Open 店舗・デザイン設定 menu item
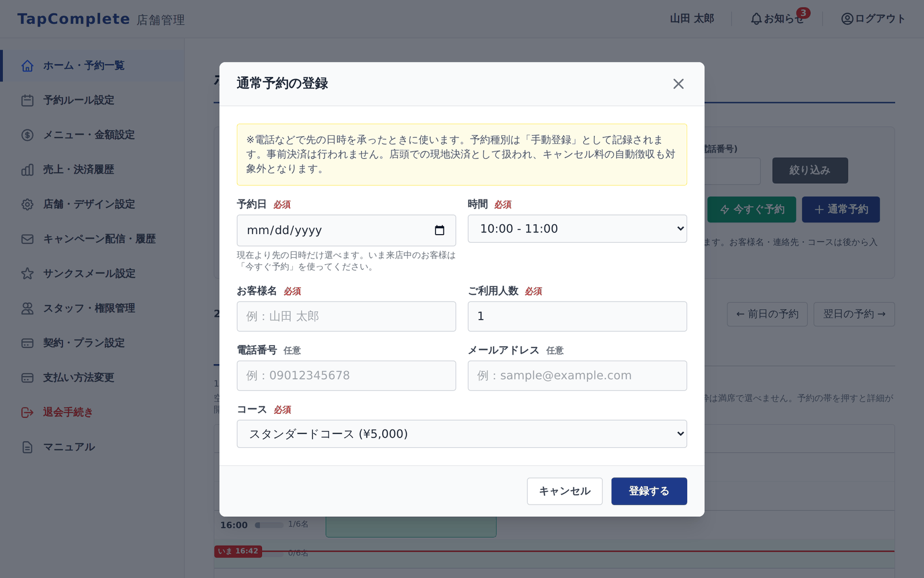 92,205
